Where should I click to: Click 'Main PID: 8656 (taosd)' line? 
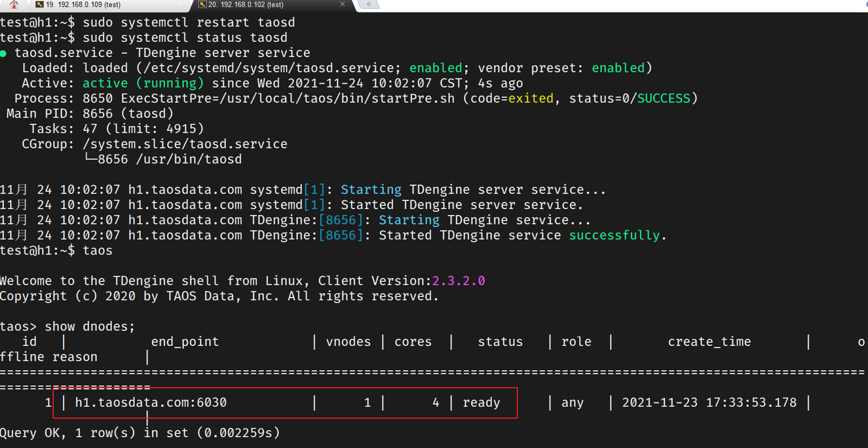(90, 114)
